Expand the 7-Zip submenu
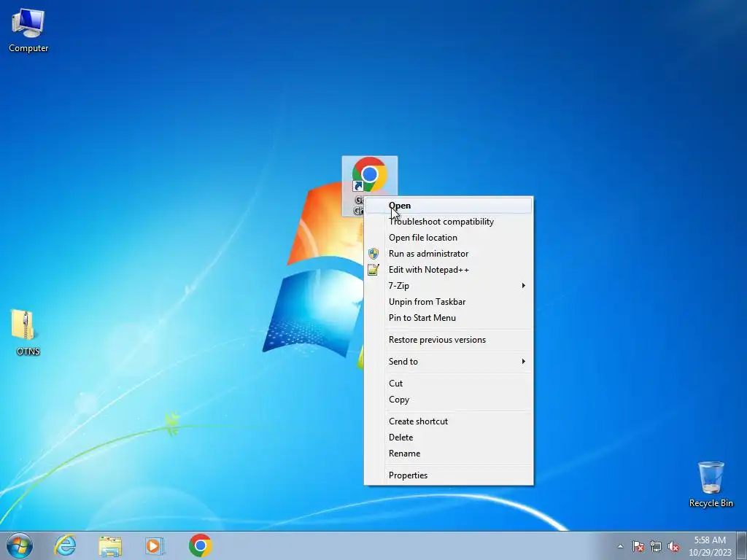This screenshot has height=560, width=747. tap(449, 286)
